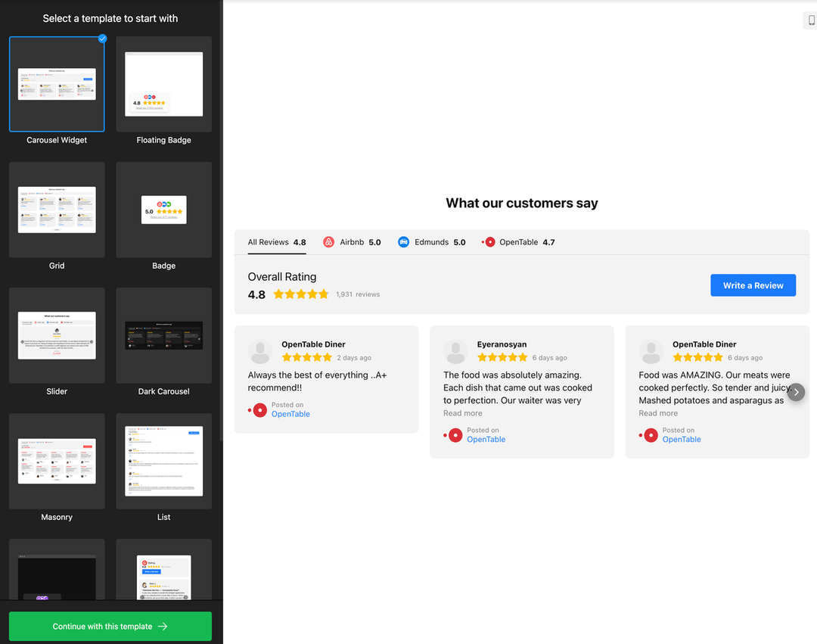Screen dimensions: 817x644
Task: Click the 1,931 reviews count text
Action: [x=357, y=294]
